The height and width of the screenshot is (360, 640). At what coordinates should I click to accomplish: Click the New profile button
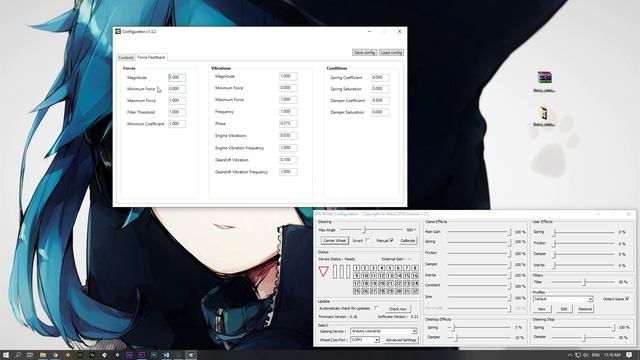pyautogui.click(x=542, y=309)
